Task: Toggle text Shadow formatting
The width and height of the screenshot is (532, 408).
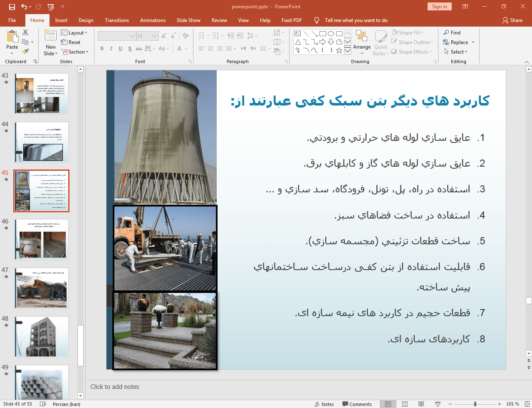Action: click(130, 49)
